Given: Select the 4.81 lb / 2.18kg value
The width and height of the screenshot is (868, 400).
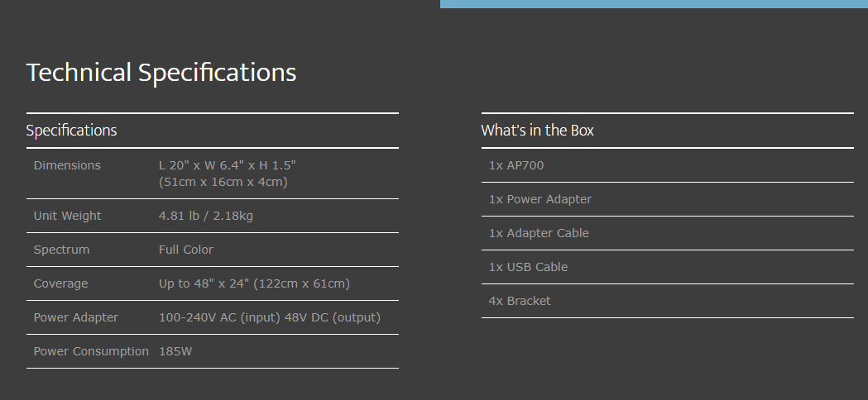Looking at the screenshot, I should [x=206, y=216].
